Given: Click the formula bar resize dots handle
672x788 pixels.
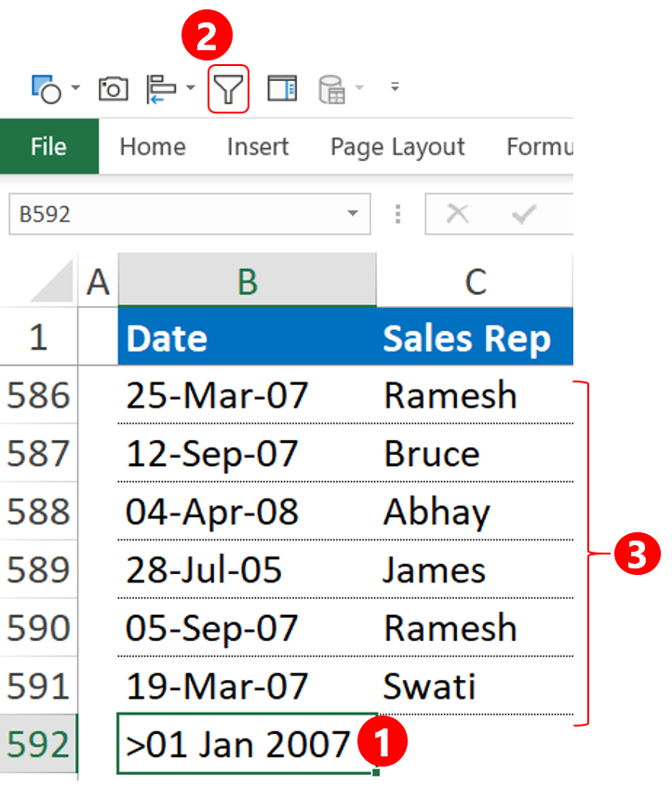Looking at the screenshot, I should coord(397,214).
